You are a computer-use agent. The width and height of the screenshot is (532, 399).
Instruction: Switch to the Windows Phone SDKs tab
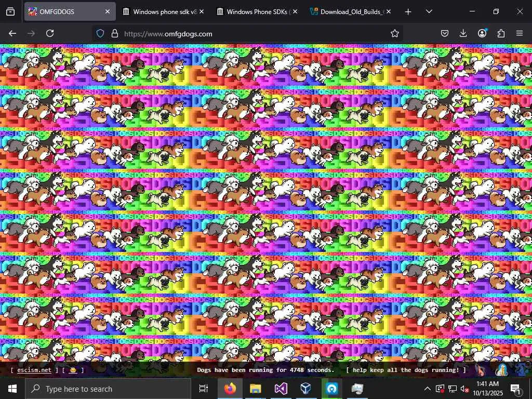point(257,11)
